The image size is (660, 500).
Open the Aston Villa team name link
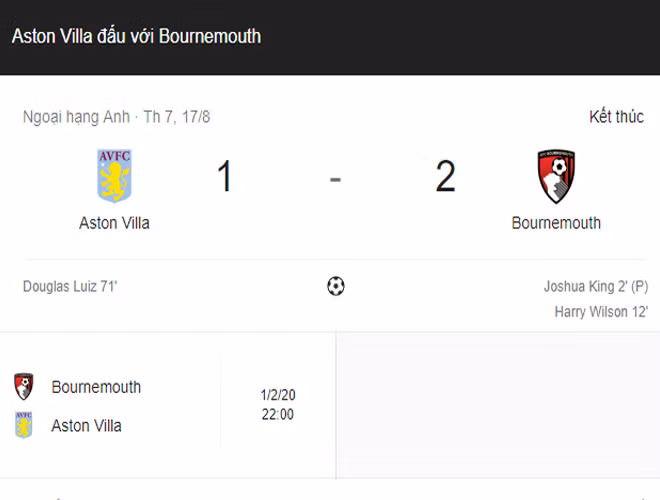tap(114, 223)
